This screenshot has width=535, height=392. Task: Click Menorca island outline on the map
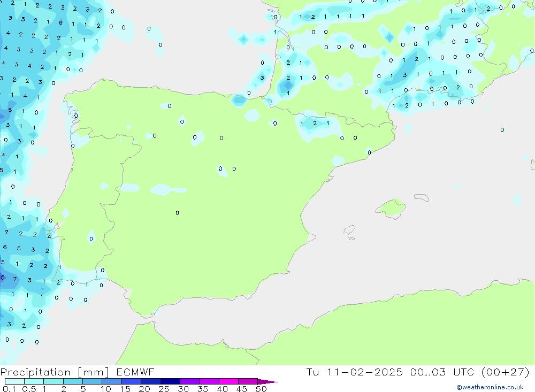pyautogui.click(x=422, y=197)
